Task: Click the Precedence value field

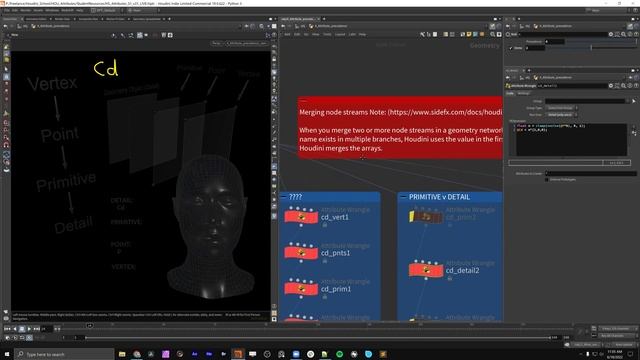Action: (555, 41)
